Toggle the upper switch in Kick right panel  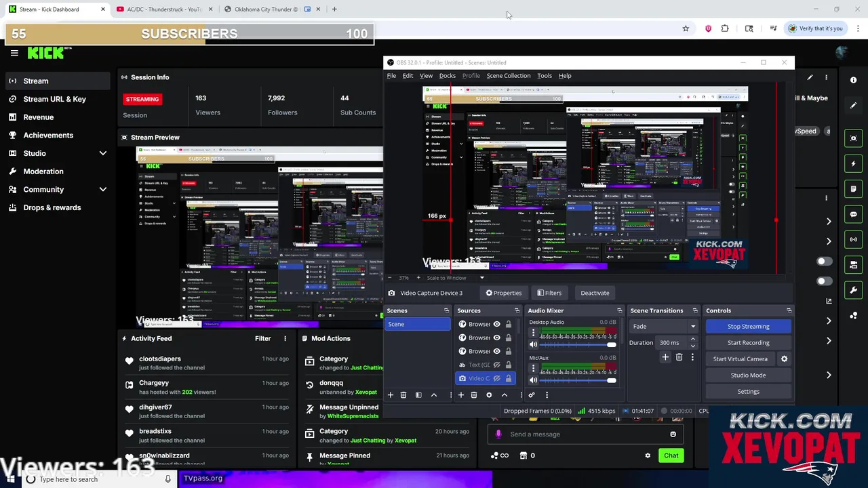pyautogui.click(x=824, y=261)
